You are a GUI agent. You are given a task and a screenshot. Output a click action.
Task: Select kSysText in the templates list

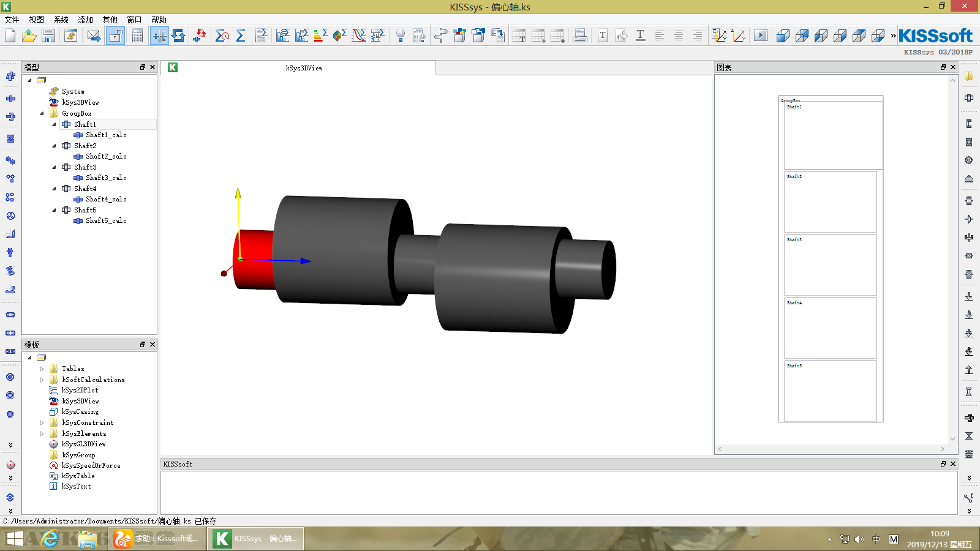pyautogui.click(x=76, y=486)
